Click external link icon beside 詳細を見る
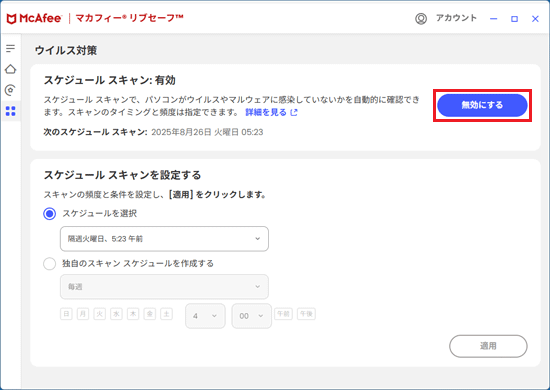Viewport: 550px width, 390px height. (x=294, y=112)
